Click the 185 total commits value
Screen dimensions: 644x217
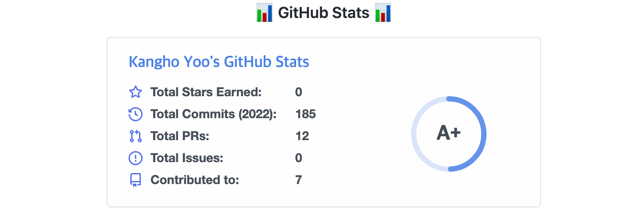[306, 114]
